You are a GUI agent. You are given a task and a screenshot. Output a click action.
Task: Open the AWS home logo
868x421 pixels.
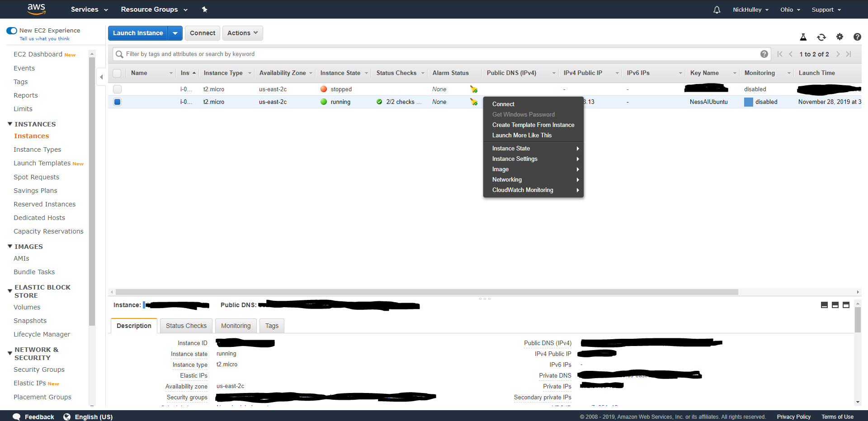36,9
